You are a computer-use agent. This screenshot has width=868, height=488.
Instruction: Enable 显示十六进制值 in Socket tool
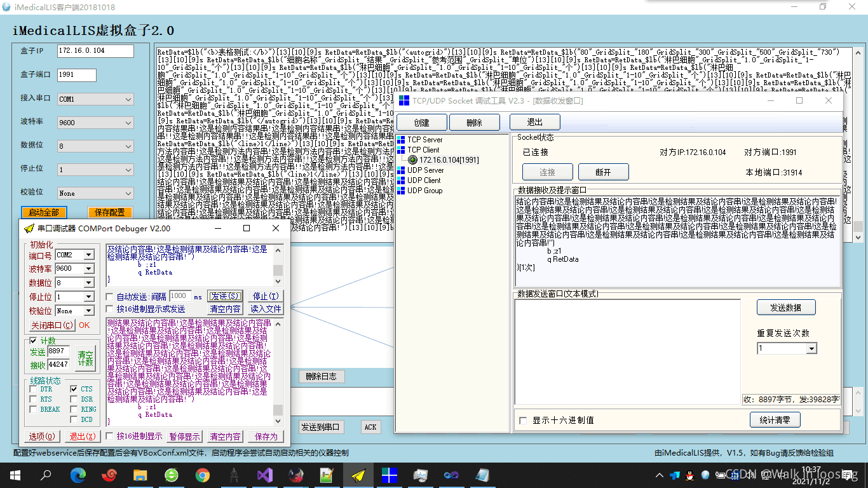523,421
